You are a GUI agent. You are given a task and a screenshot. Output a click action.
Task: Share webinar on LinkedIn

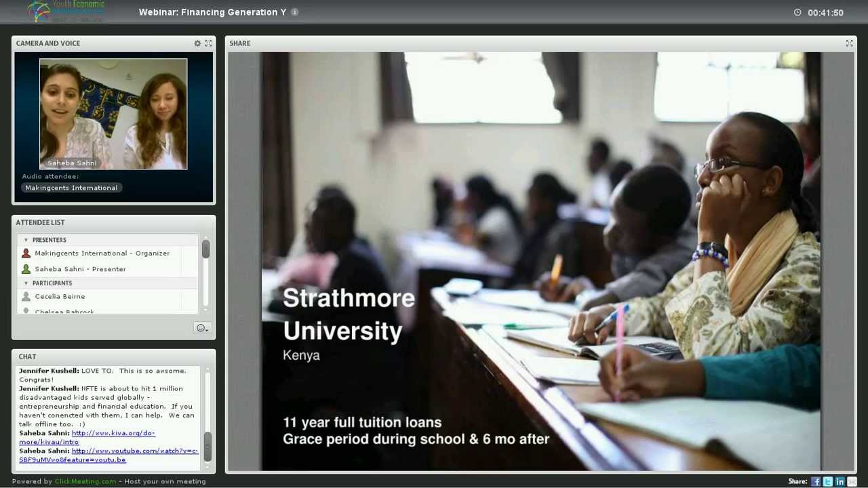point(840,481)
